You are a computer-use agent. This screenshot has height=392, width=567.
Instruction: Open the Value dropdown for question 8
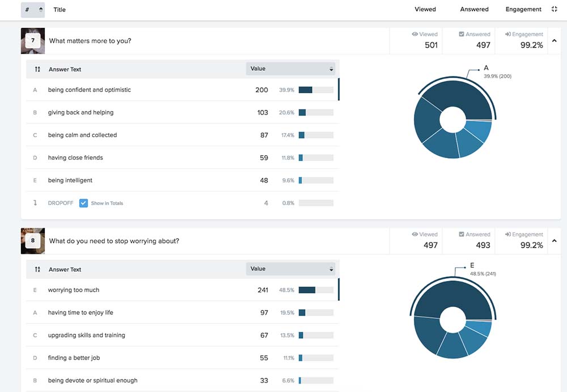click(290, 269)
